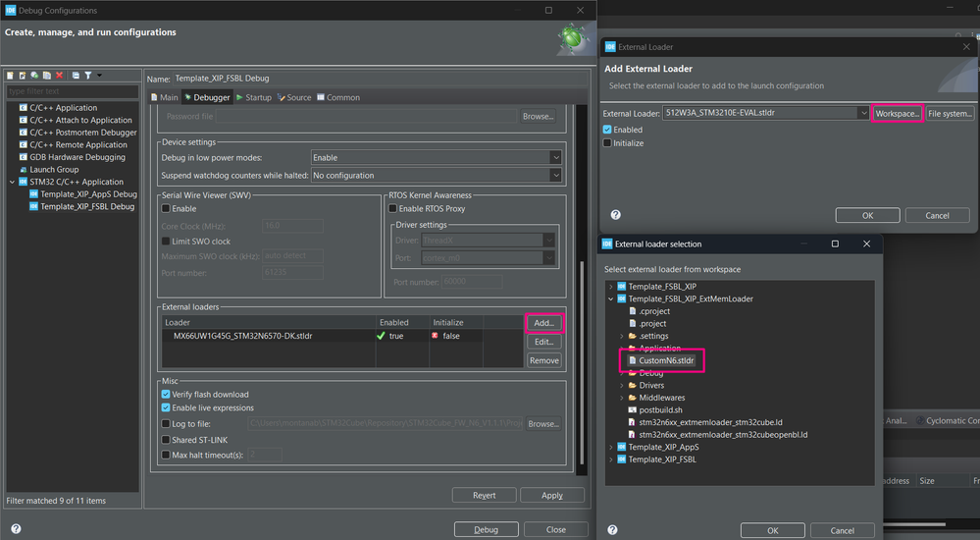The image size is (980, 540).
Task: Click Debug button to launch
Action: pyautogui.click(x=486, y=529)
